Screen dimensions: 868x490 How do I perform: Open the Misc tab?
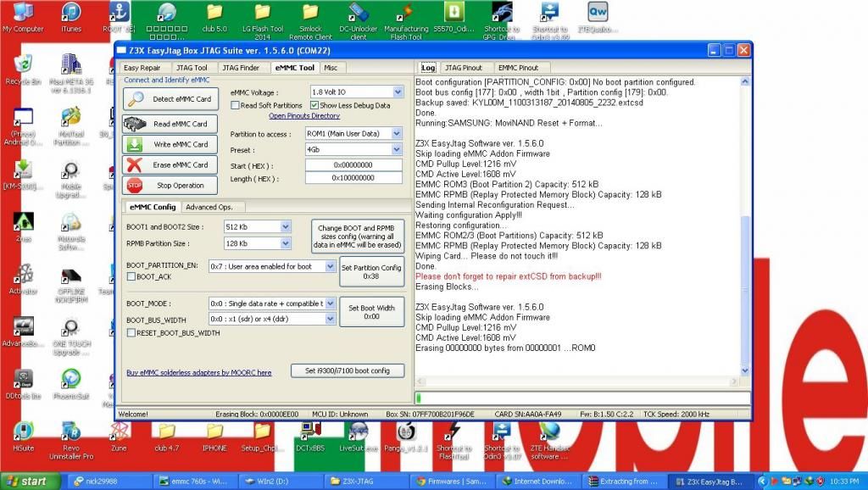point(331,68)
